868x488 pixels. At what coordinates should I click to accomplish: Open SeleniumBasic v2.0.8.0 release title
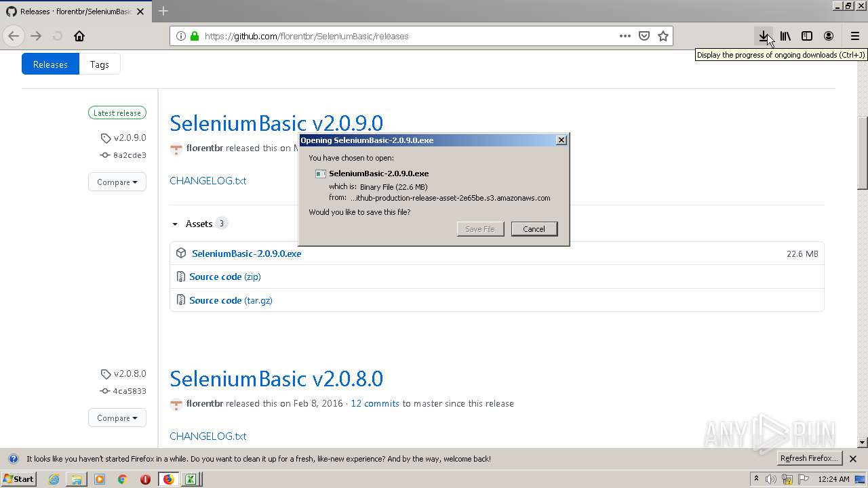pos(276,378)
